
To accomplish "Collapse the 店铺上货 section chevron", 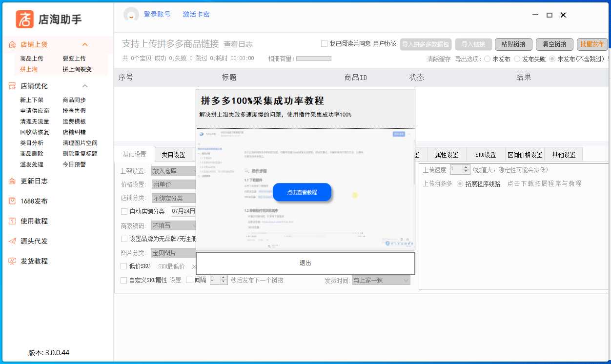I will tap(85, 44).
